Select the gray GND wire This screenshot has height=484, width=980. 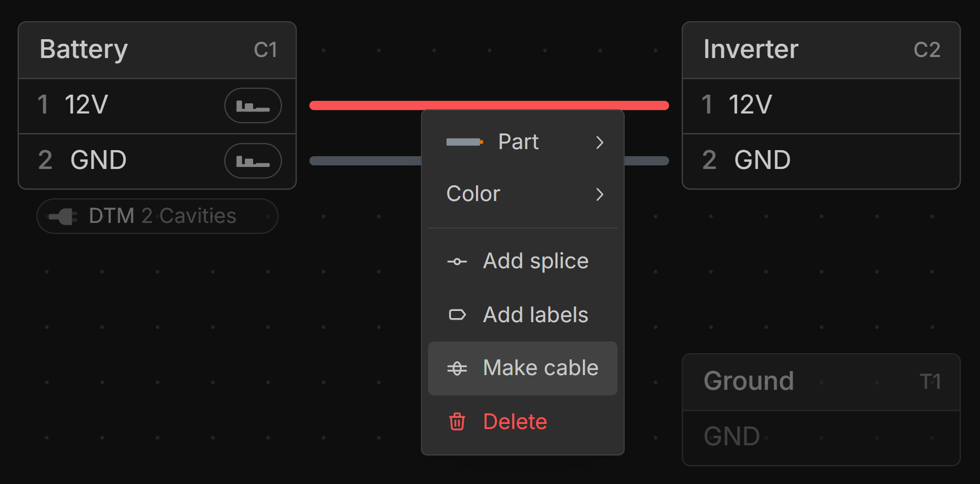(x=364, y=161)
